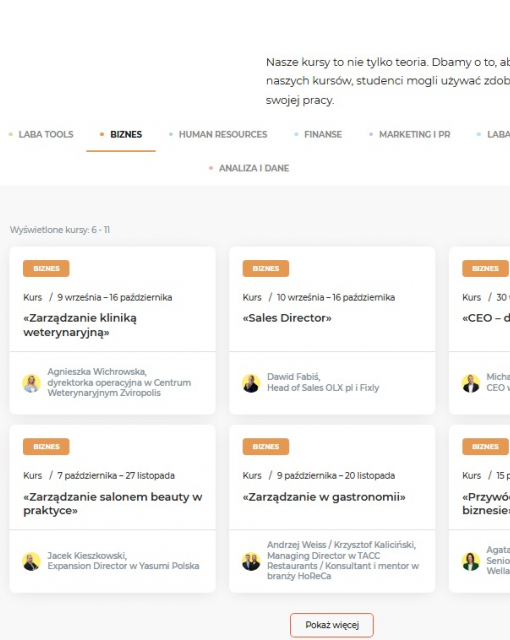Click the orange dot beside BIZNES tab

click(102, 134)
